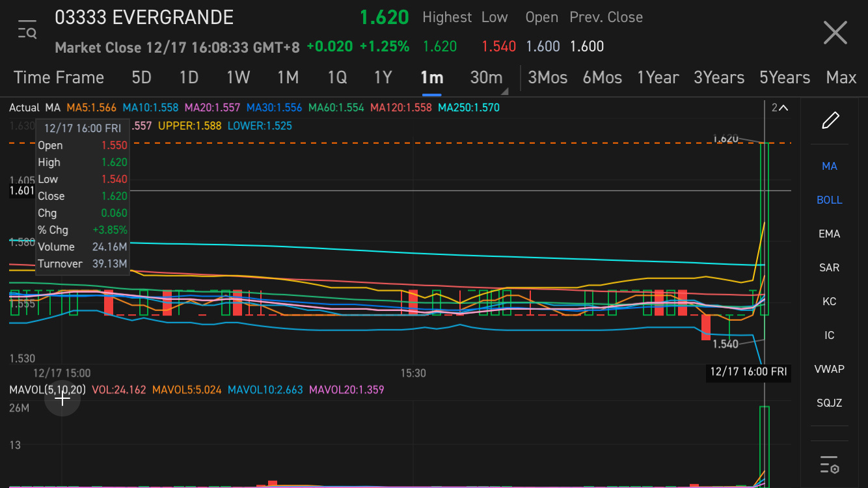Screen dimensions: 868x488
Task: Select the 5D time frame tab
Action: pos(141,77)
